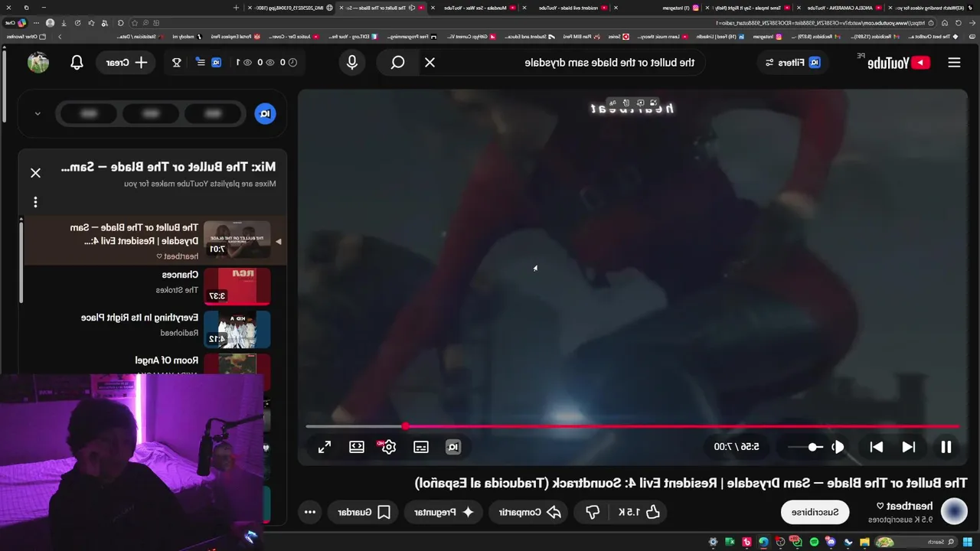The width and height of the screenshot is (980, 551).
Task: Open The Bullet or The Blade thumbnail in playlist
Action: tap(237, 239)
